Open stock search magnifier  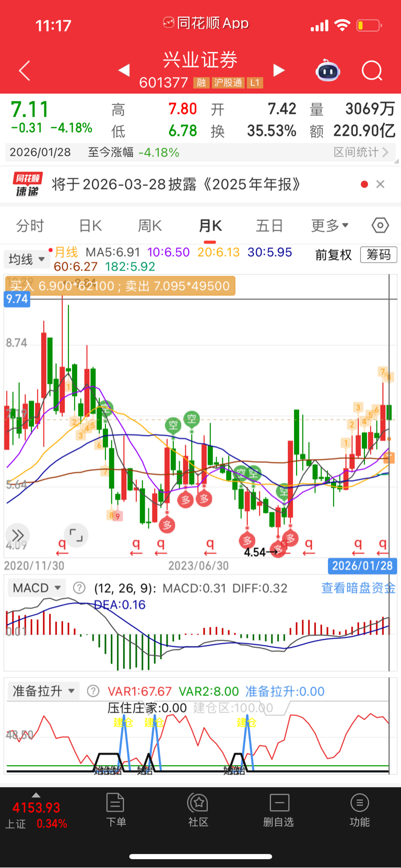[x=372, y=70]
